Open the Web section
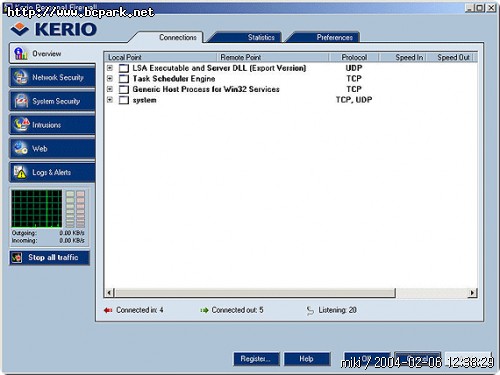Viewport: 500px width, 375px height. point(53,149)
